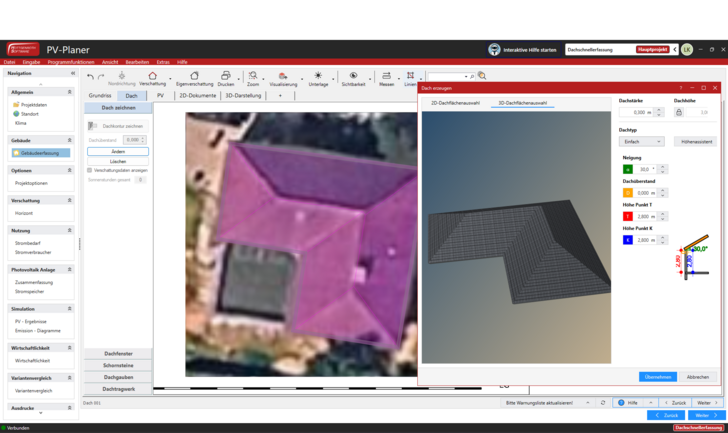The width and height of the screenshot is (728, 433).
Task: Click the orange Dachüberstand swatch
Action: click(627, 193)
